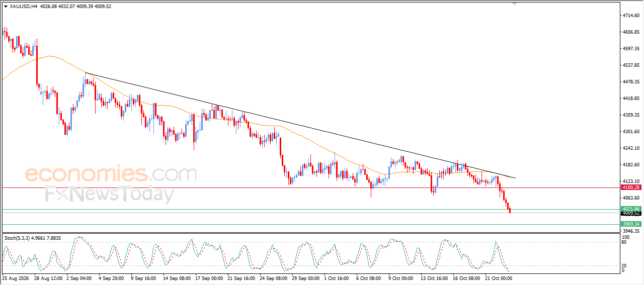Click the 9 Oct 00:00 time label

coord(401,278)
